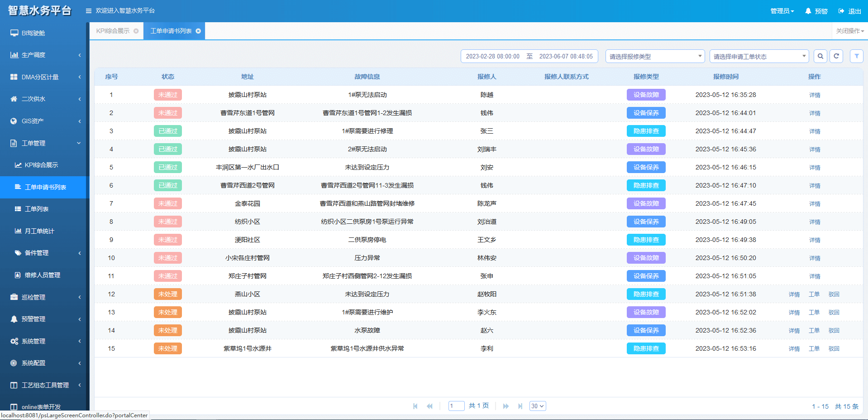868x420 pixels.
Task: Click the refresh reset button
Action: pos(836,56)
